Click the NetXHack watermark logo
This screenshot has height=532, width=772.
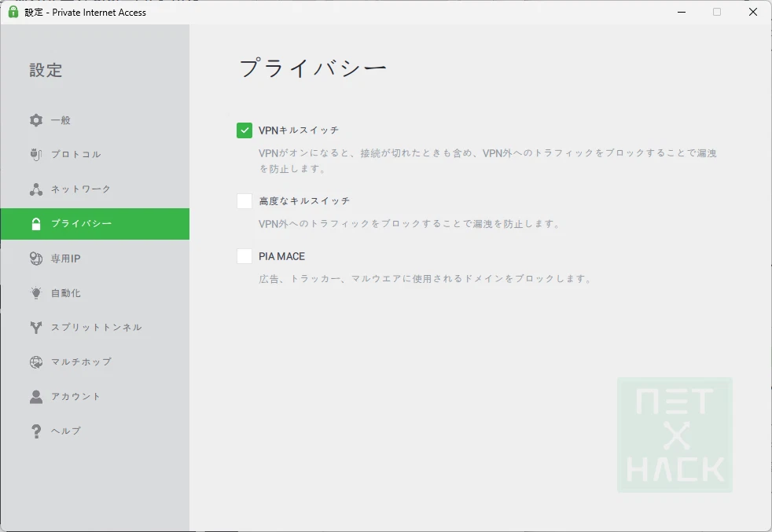[x=675, y=435]
